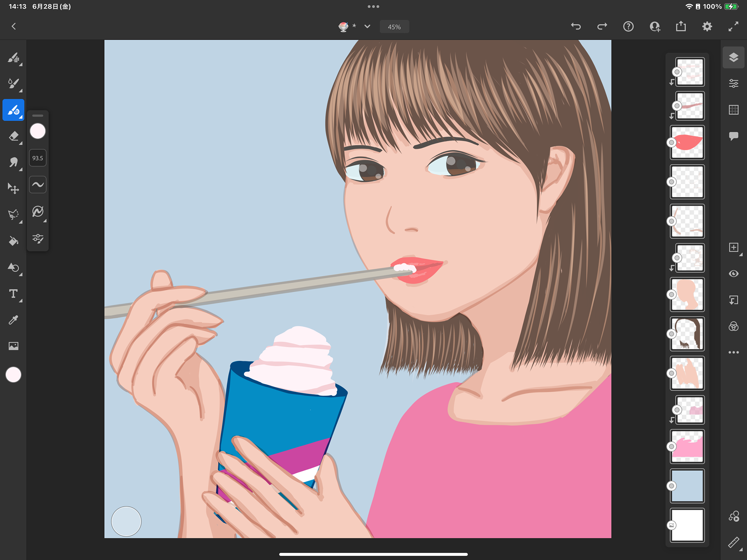The width and height of the screenshot is (747, 560).
Task: Open the three-dot multitasking menu
Action: click(x=373, y=7)
